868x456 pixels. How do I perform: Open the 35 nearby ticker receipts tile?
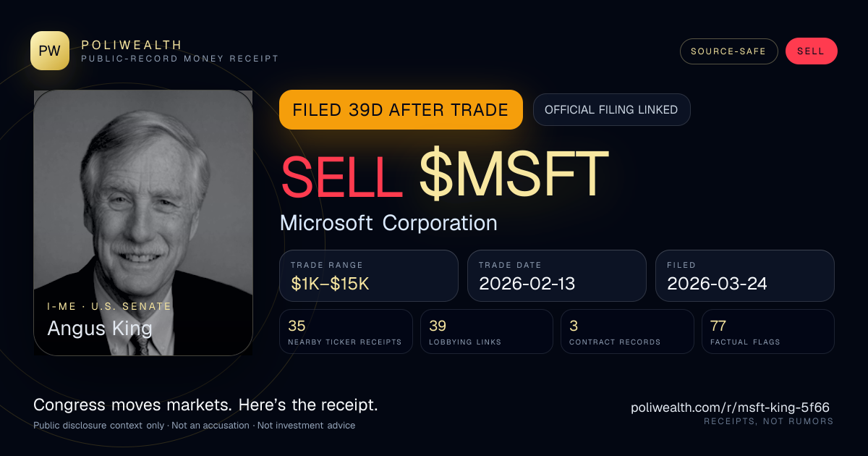pyautogui.click(x=346, y=332)
